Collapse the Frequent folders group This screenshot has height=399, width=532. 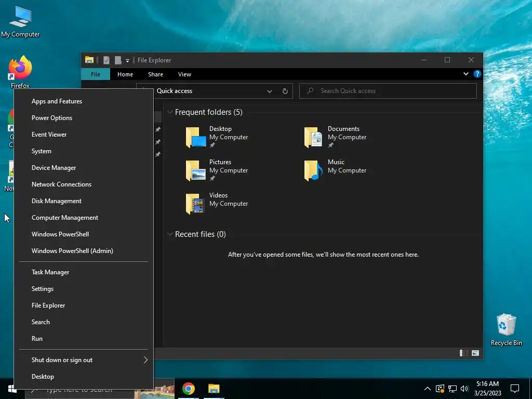pyautogui.click(x=170, y=112)
